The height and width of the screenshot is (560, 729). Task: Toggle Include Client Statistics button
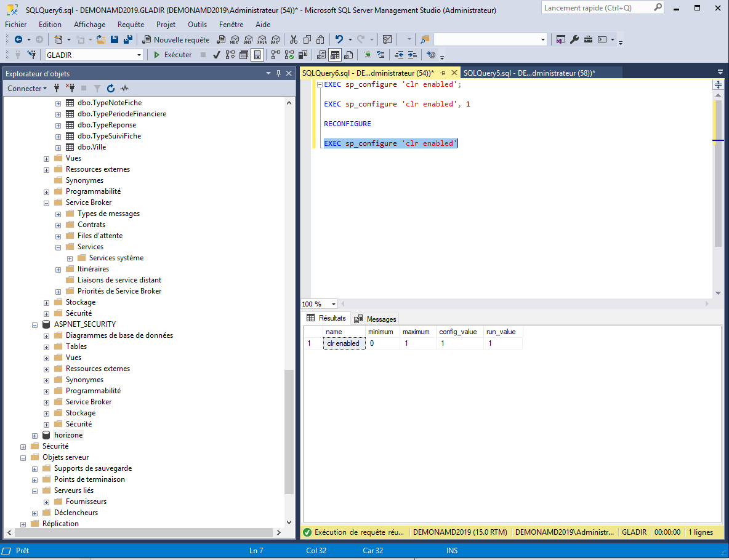pos(302,55)
